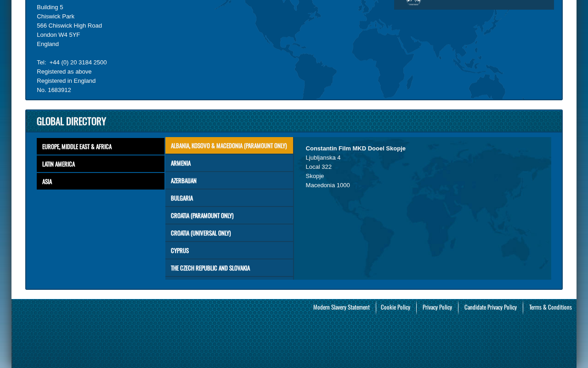This screenshot has height=368, width=588.
Task: Open the Modern Slavery Statement link
Action: (341, 307)
